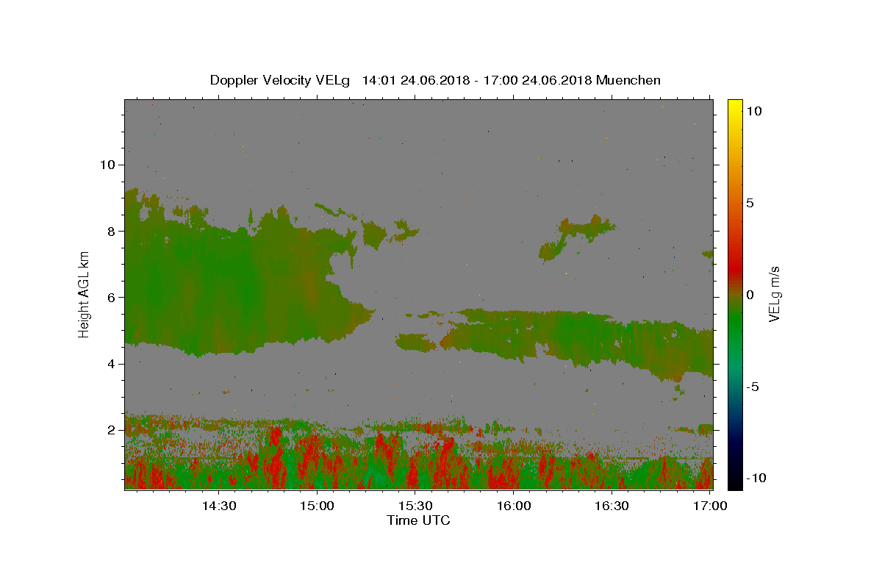The height and width of the screenshot is (588, 882).
Task: Click the colorbar label '10'
Action: [x=753, y=111]
